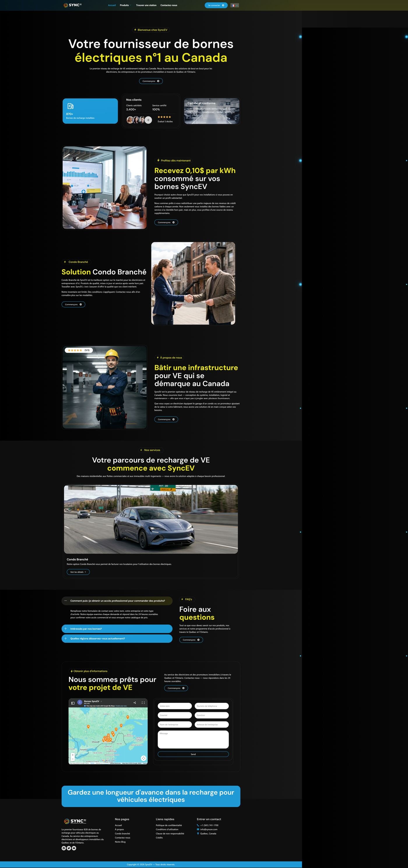Open the footer Accueil link
Screen dimensions: 408x868
coord(119,825)
